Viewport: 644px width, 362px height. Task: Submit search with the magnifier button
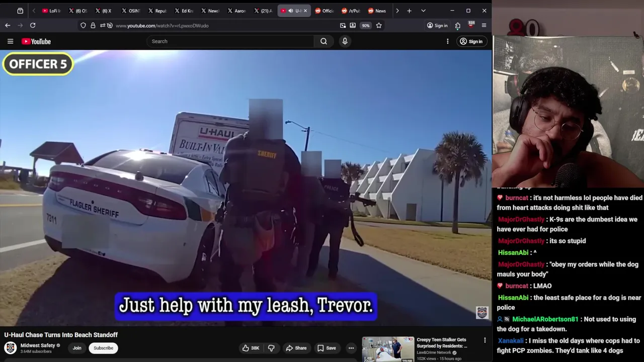(x=324, y=41)
